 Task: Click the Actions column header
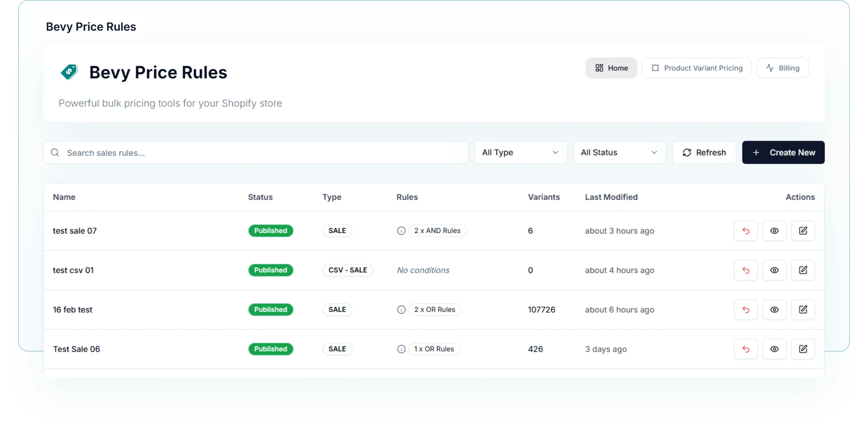click(x=800, y=197)
